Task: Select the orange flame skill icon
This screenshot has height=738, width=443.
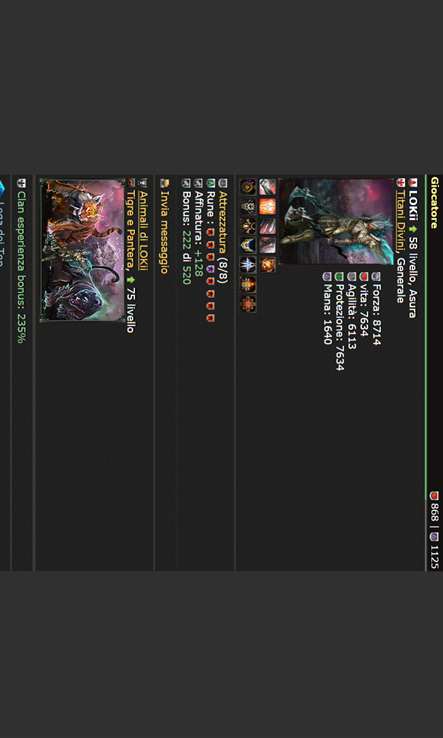Action: click(267, 207)
